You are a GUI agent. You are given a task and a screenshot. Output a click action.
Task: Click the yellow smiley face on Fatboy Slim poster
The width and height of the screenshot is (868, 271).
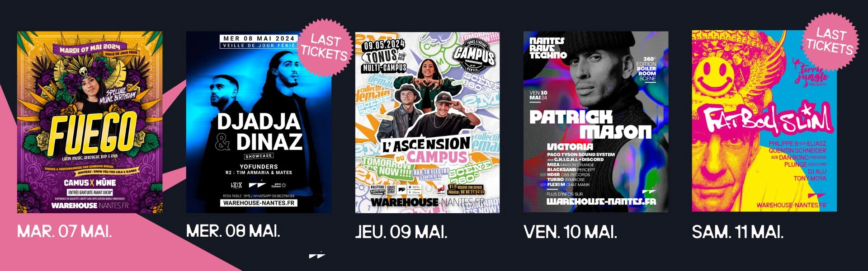[x=715, y=68]
